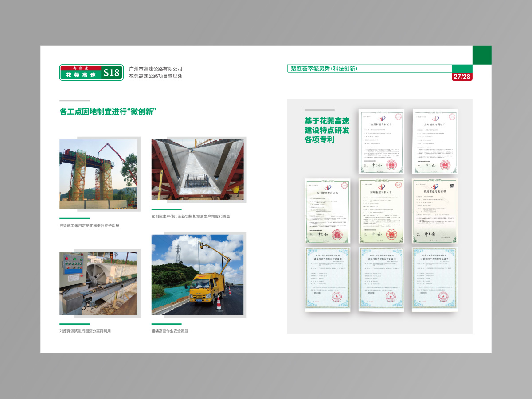This screenshot has width=532, height=399.
Task: Click caption 对废弃泥浆进行固液分离再利用
Action: [x=85, y=331]
